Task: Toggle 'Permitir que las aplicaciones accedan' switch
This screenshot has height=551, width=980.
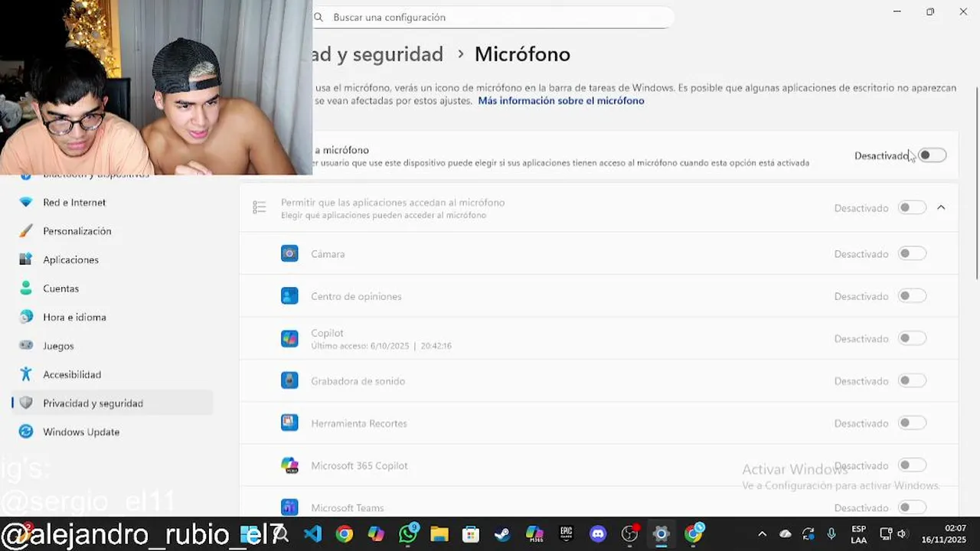Action: tap(912, 207)
